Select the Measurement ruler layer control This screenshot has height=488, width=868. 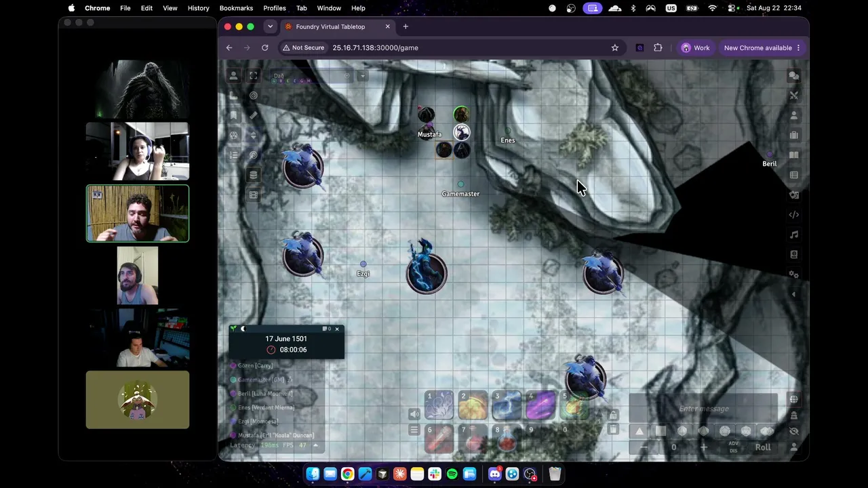click(233, 96)
